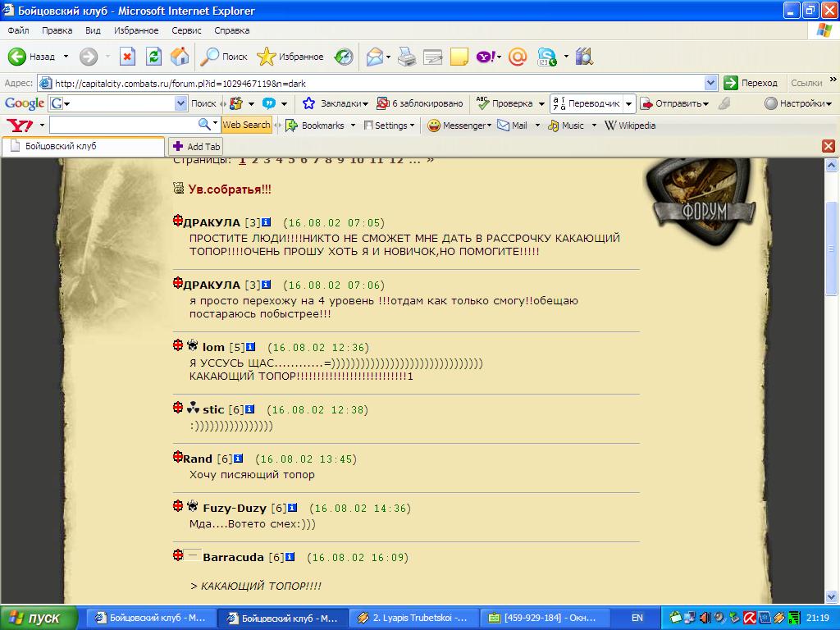Open the Правка menu
Image resolution: width=840 pixels, height=630 pixels.
coord(57,30)
